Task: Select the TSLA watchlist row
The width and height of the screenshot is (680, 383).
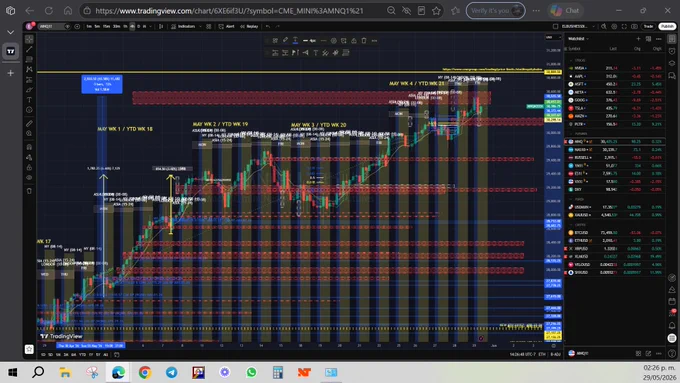Action: click(615, 108)
